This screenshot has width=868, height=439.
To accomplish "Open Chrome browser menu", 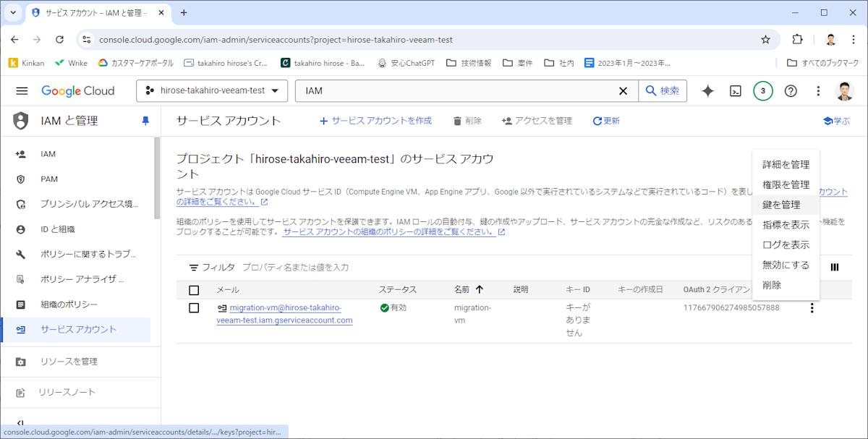I will (854, 40).
